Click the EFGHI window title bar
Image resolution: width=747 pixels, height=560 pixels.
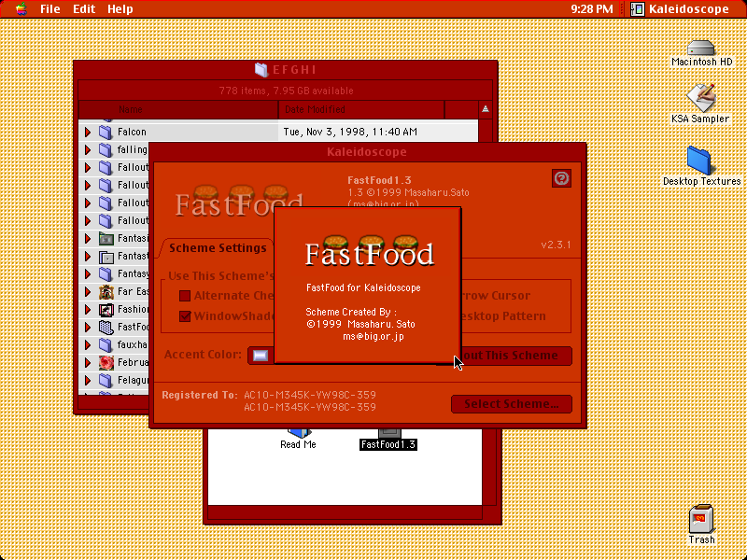click(286, 70)
